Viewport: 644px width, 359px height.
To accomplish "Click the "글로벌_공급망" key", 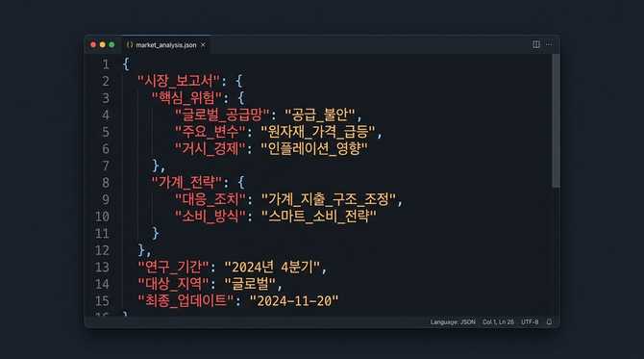I will click(x=222, y=115).
